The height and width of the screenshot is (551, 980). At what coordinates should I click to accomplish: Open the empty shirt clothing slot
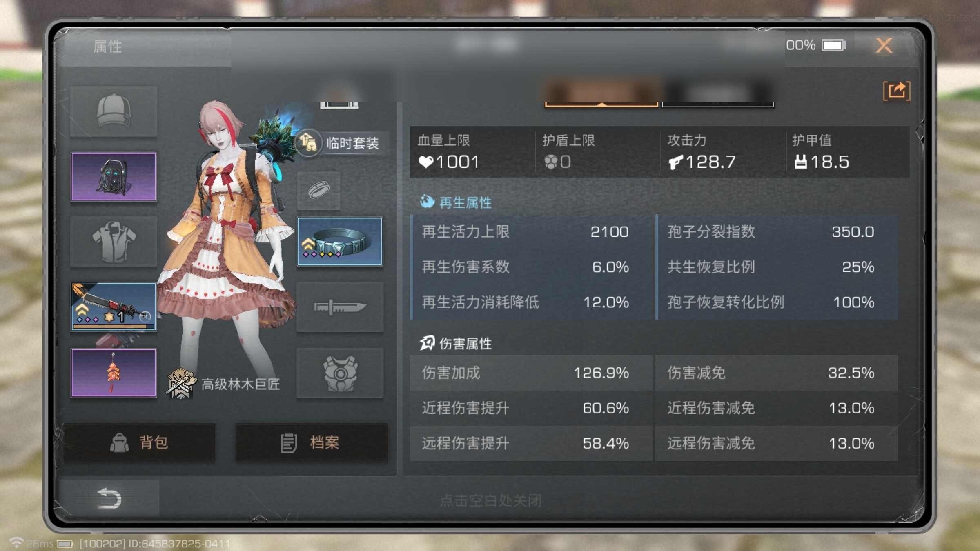point(114,242)
